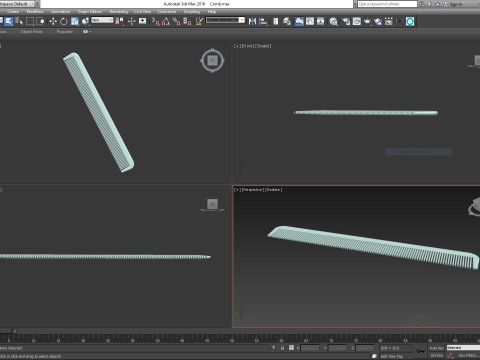
Task: Click the blue circular Autodesk icon
Action: 410,21
